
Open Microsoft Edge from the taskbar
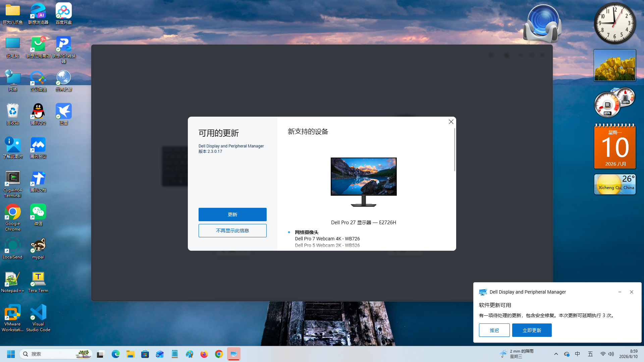(116, 354)
